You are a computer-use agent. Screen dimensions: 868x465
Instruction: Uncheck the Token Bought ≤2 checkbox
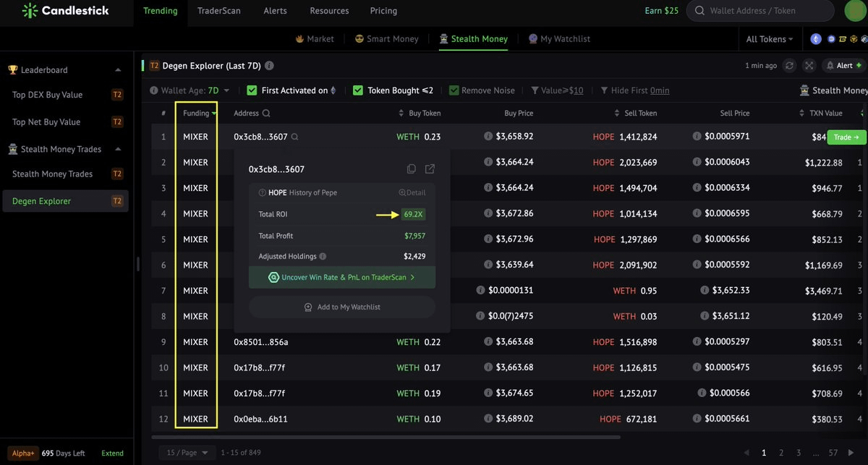358,90
